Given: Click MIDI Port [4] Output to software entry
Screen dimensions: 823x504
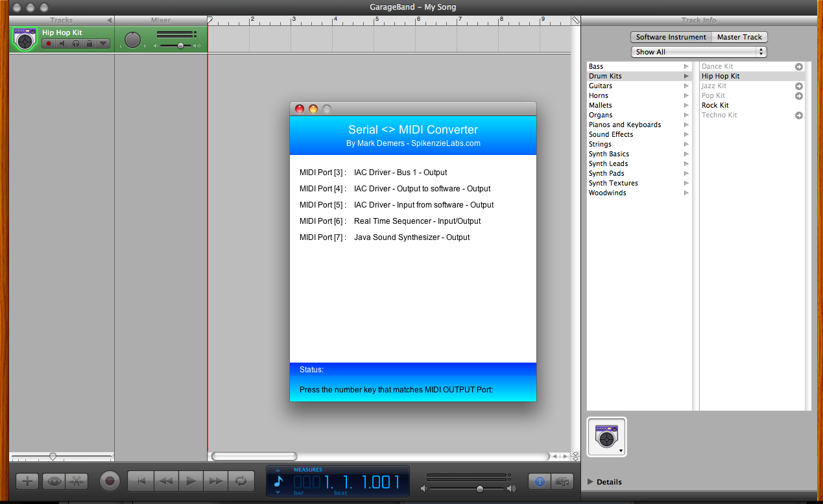Looking at the screenshot, I should click(x=395, y=189).
